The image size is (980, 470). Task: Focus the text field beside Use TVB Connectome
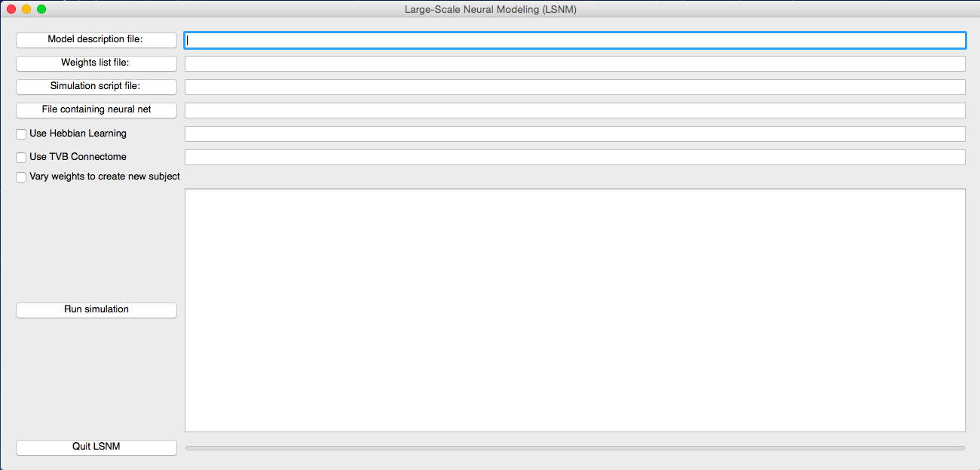point(574,157)
